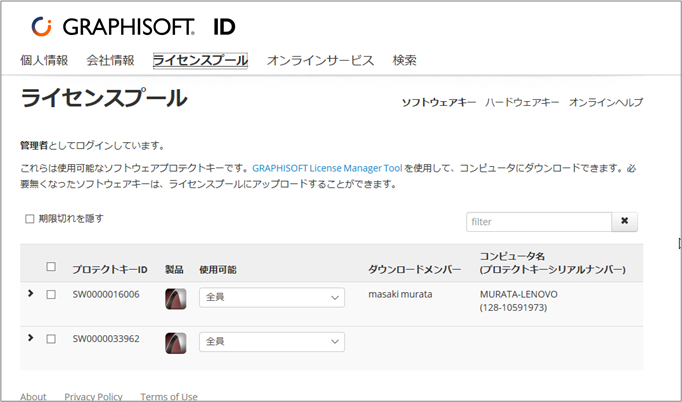Click the GRAPHISOFT ID logo
This screenshot has height=402, width=682.
pyautogui.click(x=134, y=27)
